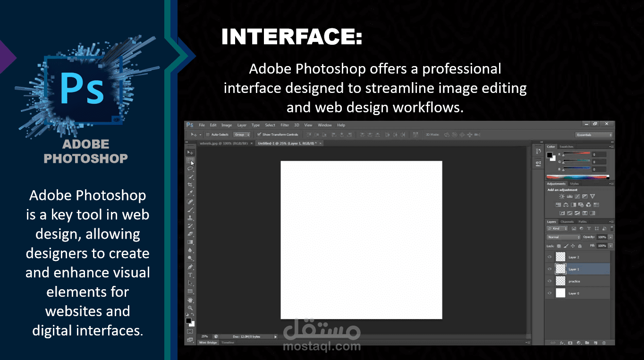The height and width of the screenshot is (360, 644).
Task: Select the Dodge tool
Action: click(190, 258)
